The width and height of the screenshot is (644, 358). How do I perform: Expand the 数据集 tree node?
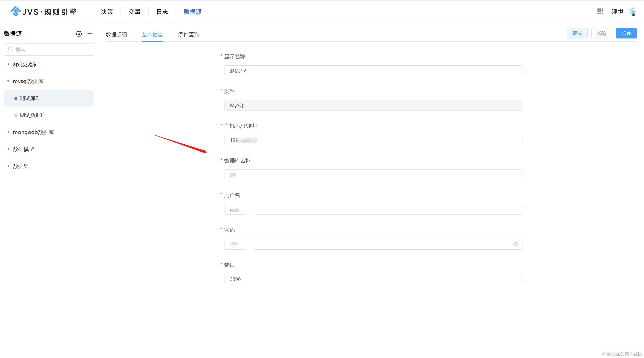click(x=8, y=166)
